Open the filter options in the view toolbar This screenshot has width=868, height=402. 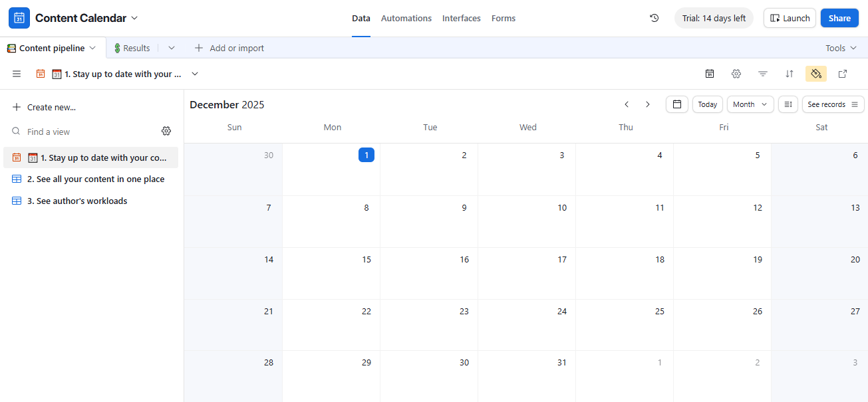click(762, 74)
